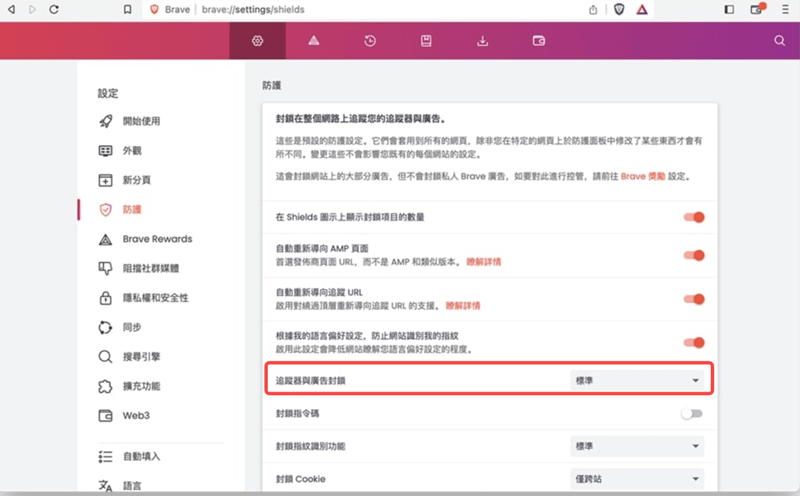Open the browser hamburger menu

click(785, 9)
